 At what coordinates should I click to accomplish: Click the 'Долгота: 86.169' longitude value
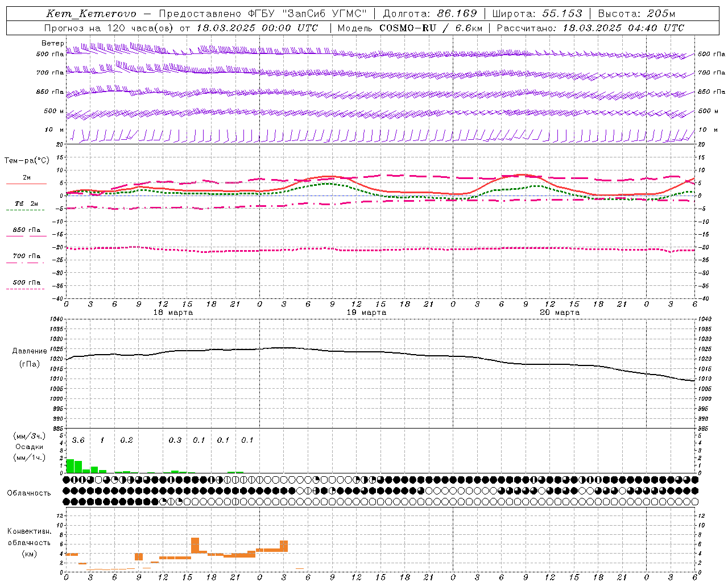click(430, 14)
